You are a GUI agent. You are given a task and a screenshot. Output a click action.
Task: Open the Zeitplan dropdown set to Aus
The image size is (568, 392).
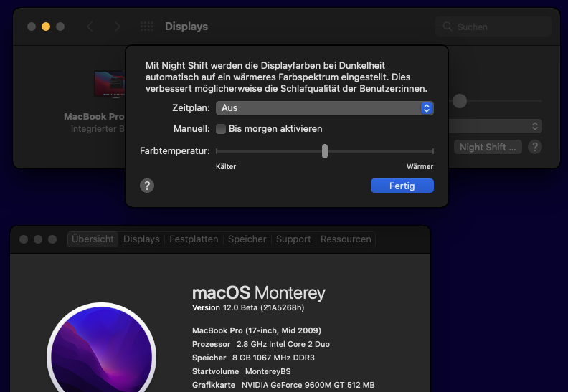coord(325,108)
